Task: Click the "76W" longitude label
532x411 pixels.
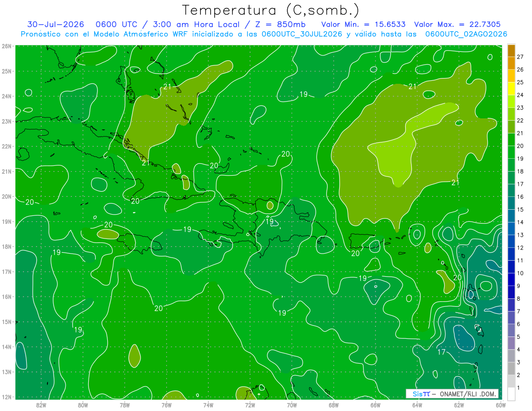Action: click(x=166, y=405)
